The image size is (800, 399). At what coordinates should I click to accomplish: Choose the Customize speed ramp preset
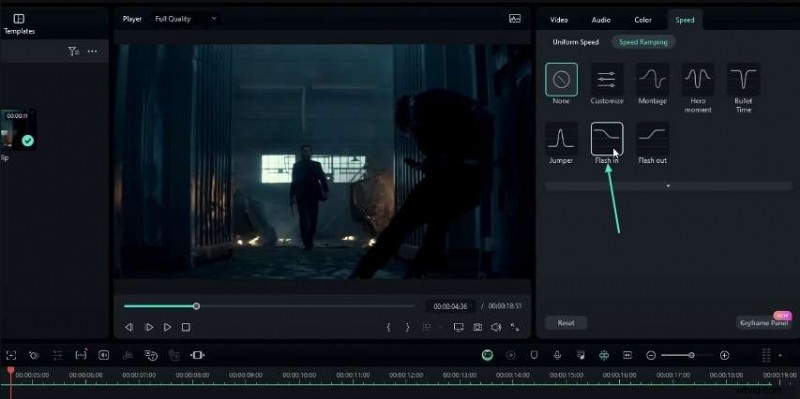(x=607, y=80)
